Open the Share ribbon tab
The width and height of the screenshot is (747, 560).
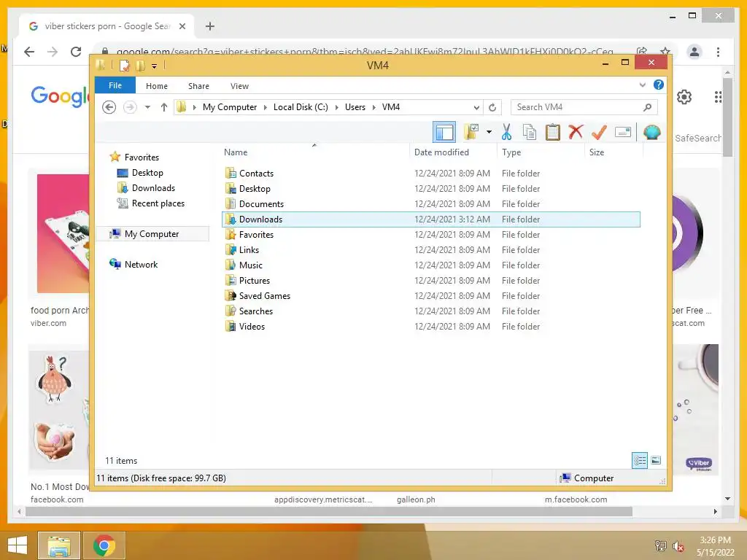tap(198, 86)
